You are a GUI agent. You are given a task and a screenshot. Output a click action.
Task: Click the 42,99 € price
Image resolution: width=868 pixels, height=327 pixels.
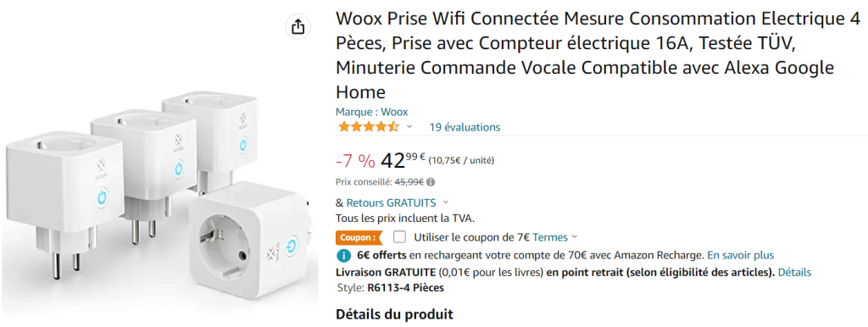[x=403, y=161]
